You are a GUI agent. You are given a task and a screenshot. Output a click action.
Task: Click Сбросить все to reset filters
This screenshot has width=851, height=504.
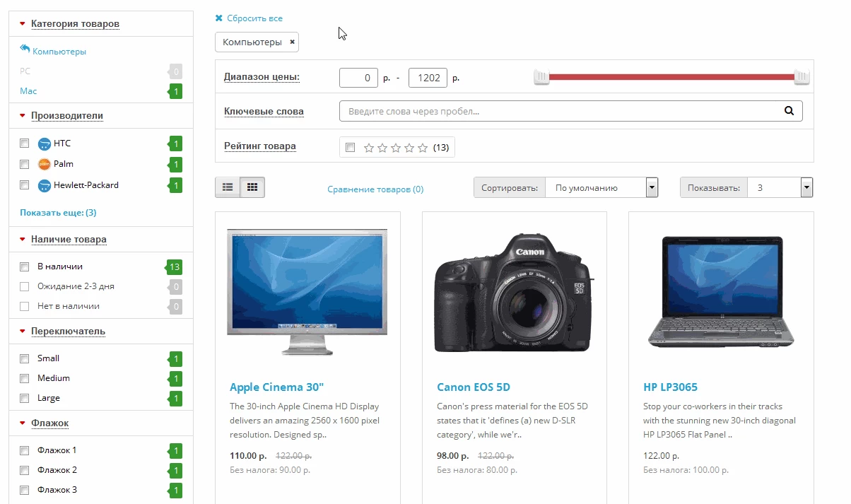254,18
